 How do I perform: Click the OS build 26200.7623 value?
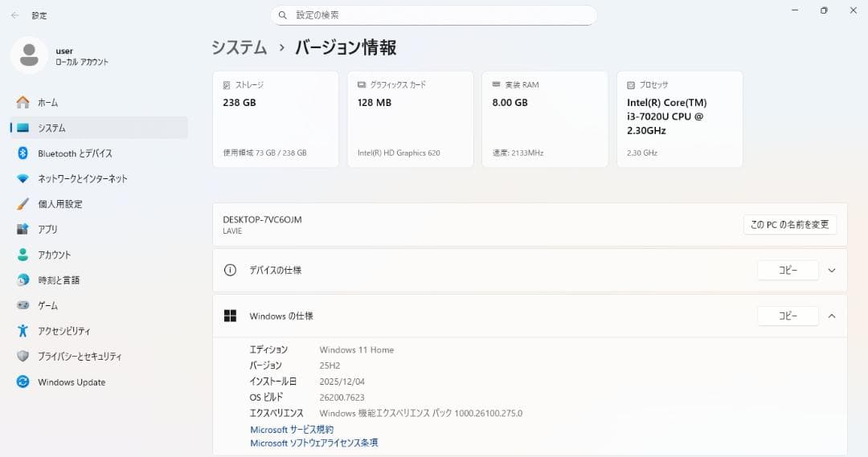pyautogui.click(x=342, y=398)
